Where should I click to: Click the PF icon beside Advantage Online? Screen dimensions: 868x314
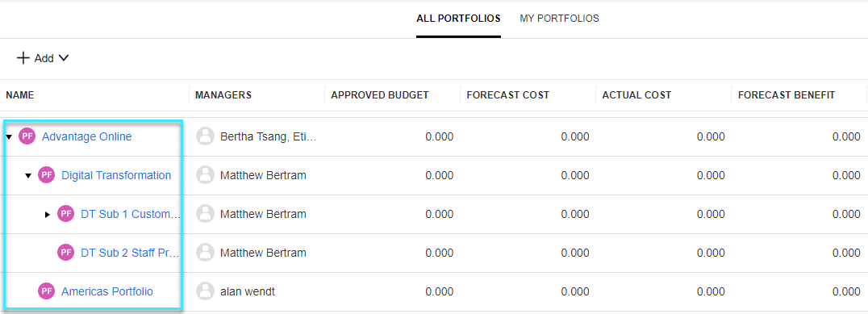pyautogui.click(x=27, y=136)
